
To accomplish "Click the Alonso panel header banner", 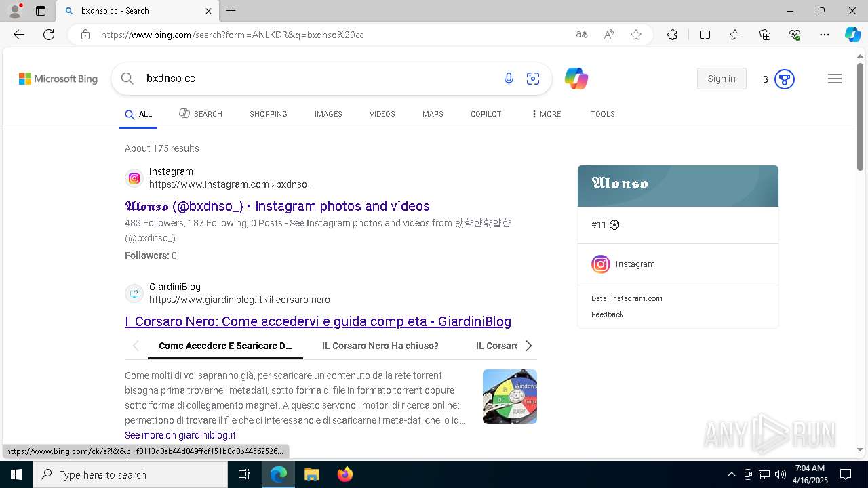I will [x=678, y=186].
